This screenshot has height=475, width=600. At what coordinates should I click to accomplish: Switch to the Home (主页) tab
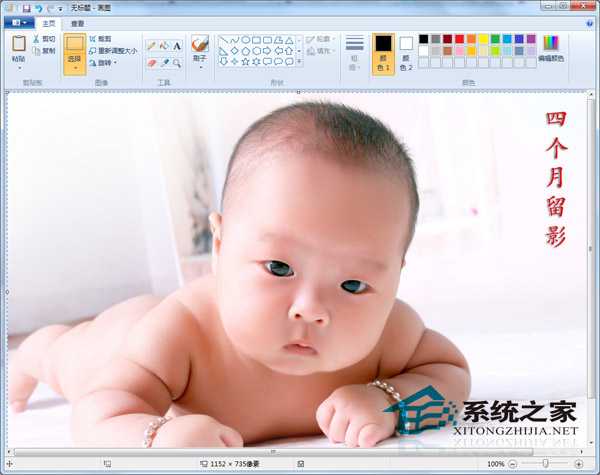[x=49, y=24]
